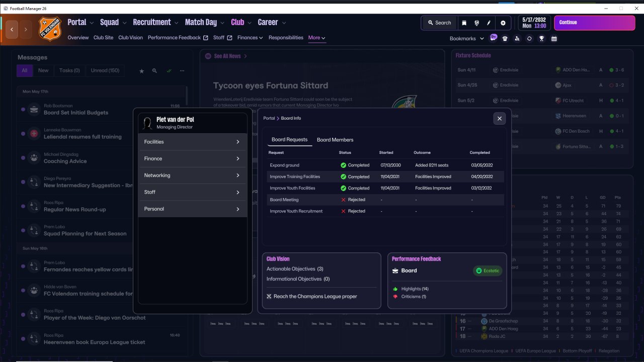This screenshot has width=644, height=362.
Task: Expand the Personal request category
Action: pyautogui.click(x=193, y=209)
